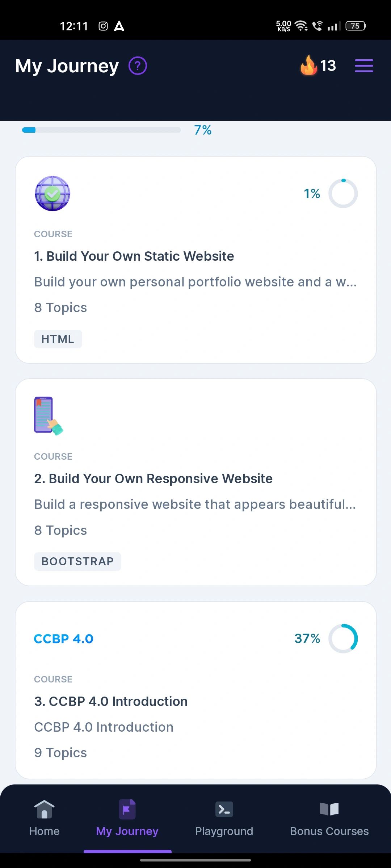Select the BOOTSTRAP tag chip
The height and width of the screenshot is (868, 391).
[77, 561]
